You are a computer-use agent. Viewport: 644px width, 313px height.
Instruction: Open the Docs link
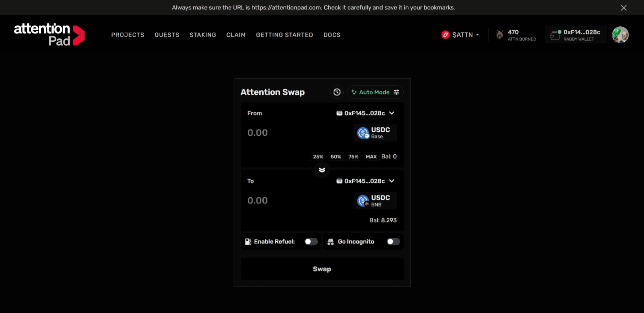[332, 35]
